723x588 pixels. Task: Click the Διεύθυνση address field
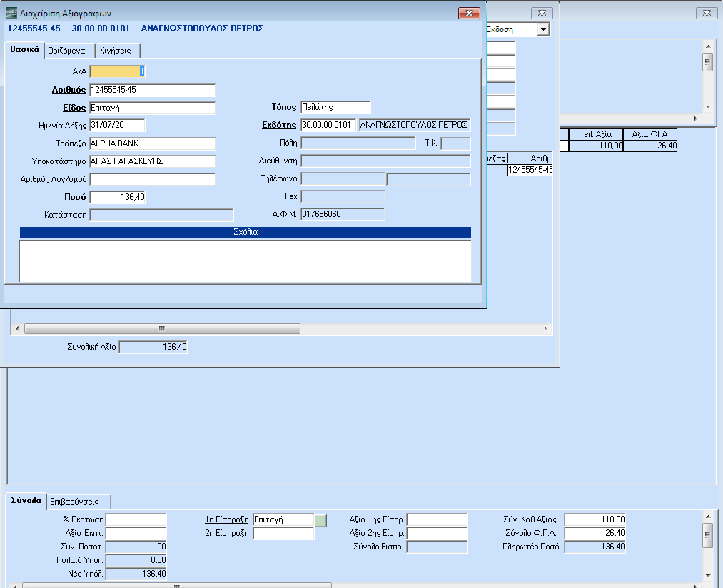[x=385, y=161]
